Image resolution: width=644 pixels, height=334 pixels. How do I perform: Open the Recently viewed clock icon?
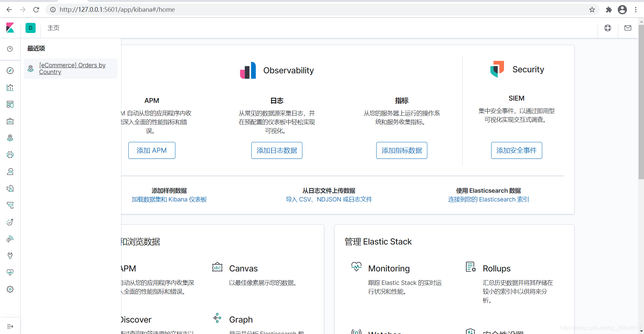(x=10, y=49)
